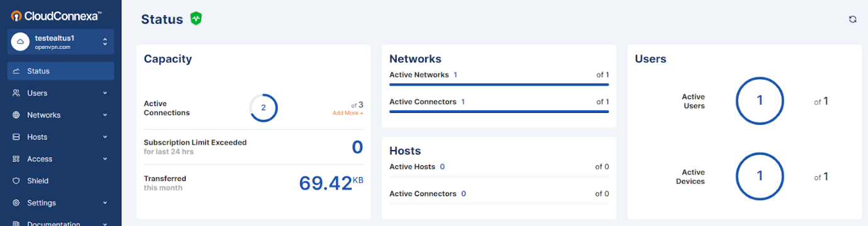Viewport: 868px width, 226px height.
Task: Expand the Hosts menu chevron
Action: tap(105, 137)
